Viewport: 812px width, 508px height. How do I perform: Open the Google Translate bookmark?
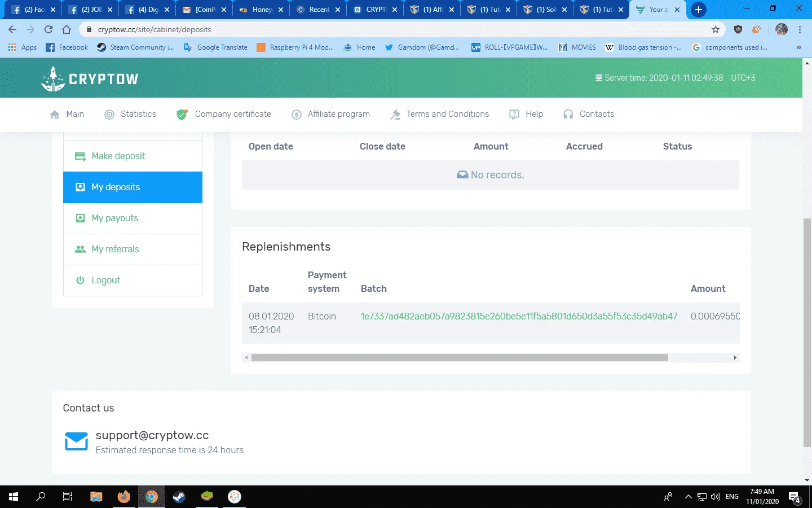pyautogui.click(x=215, y=47)
